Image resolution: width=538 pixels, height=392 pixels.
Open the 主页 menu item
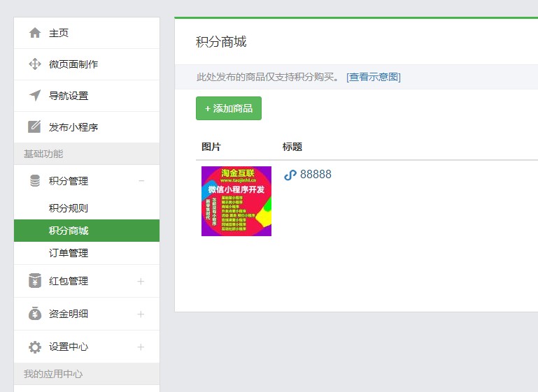[x=87, y=33]
